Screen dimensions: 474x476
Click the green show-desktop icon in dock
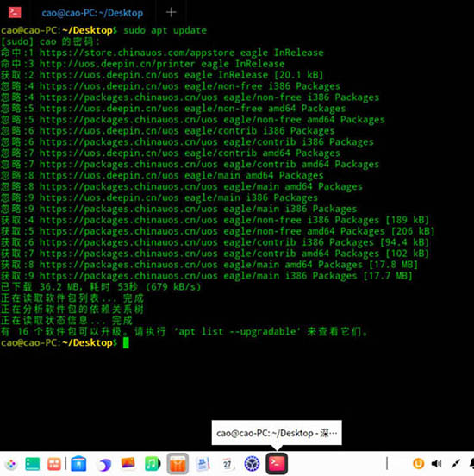pos(32,464)
